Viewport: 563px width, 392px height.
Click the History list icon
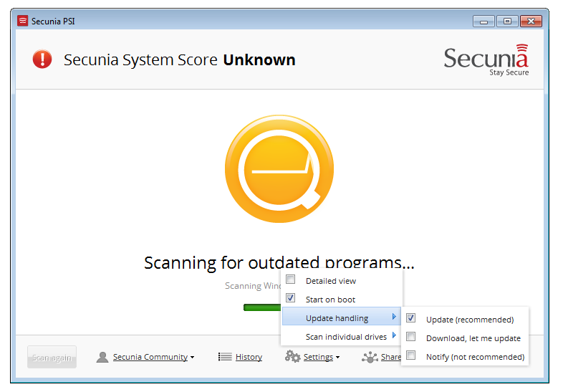(x=225, y=357)
